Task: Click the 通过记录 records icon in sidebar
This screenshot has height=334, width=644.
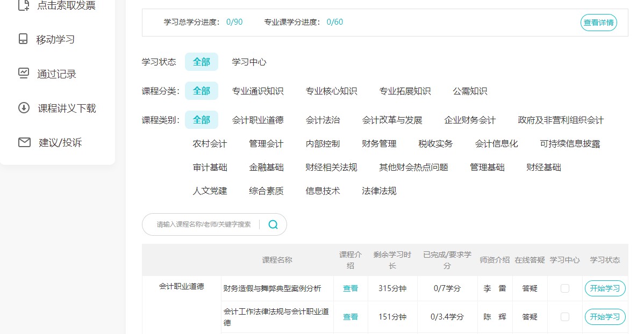Action: click(24, 74)
